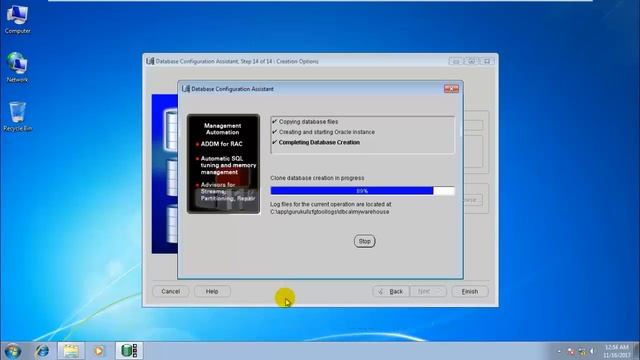Click the Stop button in the progress dialog

click(x=364, y=241)
